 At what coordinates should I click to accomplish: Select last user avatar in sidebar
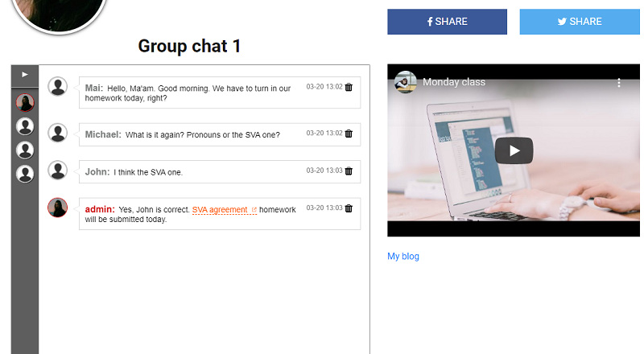pyautogui.click(x=26, y=174)
